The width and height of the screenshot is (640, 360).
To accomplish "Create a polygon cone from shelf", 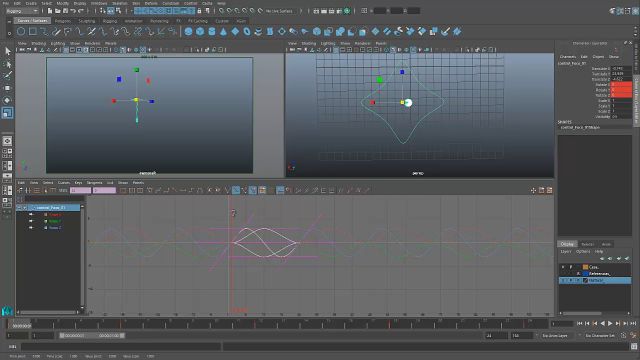I will pos(223,31).
